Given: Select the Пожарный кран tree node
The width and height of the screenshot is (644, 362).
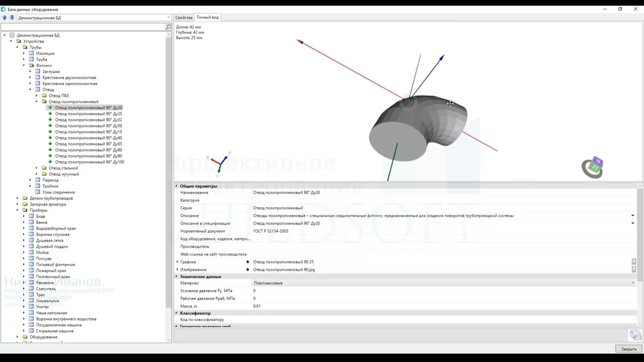Looking at the screenshot, I should pyautogui.click(x=51, y=270).
